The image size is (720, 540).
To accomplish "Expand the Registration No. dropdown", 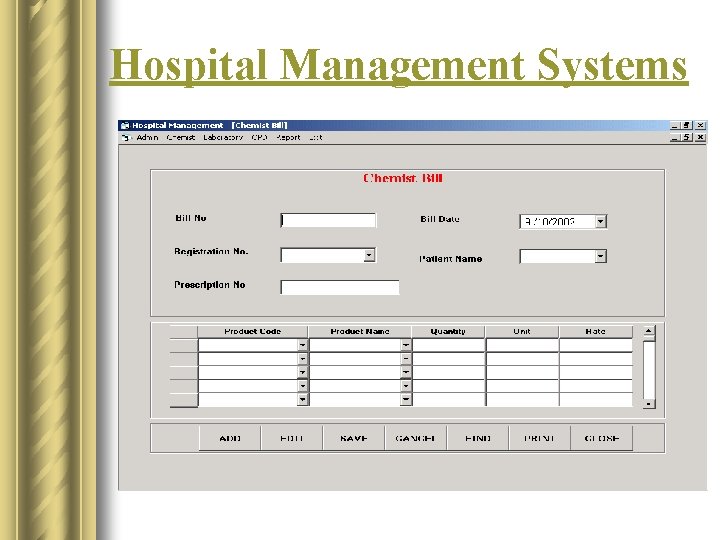I will coord(369,255).
